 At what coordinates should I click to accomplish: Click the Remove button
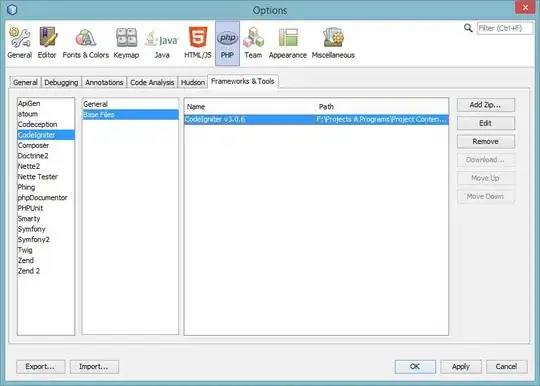pyautogui.click(x=486, y=142)
